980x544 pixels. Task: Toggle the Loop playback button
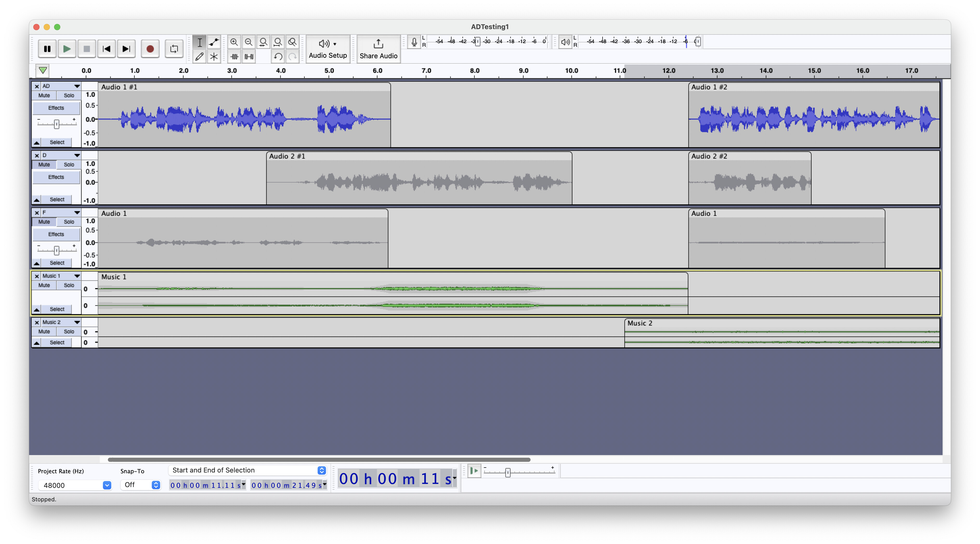pos(174,49)
